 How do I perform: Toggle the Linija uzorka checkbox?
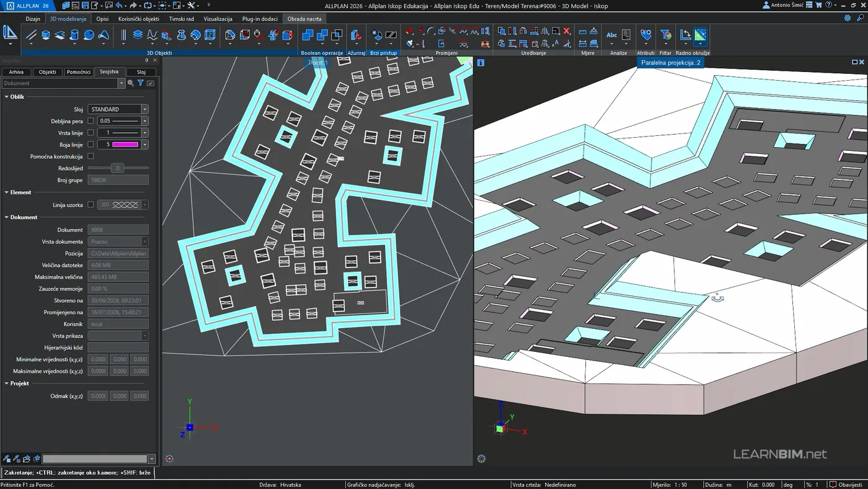[91, 205]
